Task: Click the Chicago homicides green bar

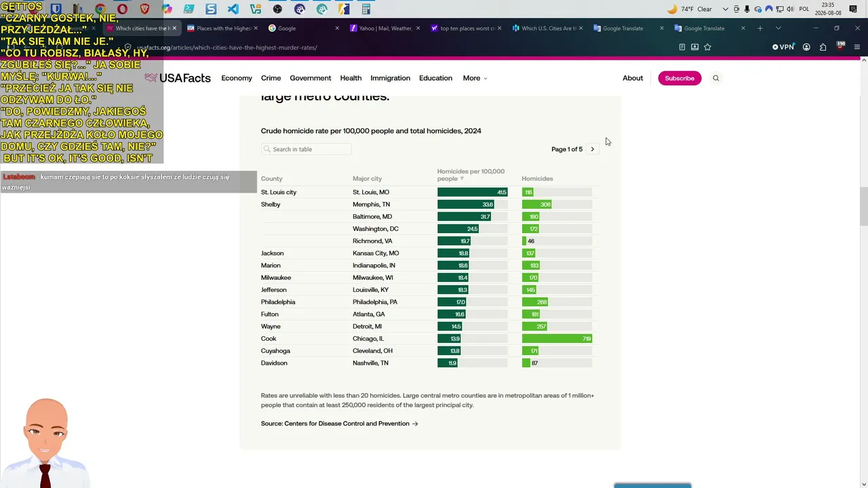Action: [x=557, y=338]
